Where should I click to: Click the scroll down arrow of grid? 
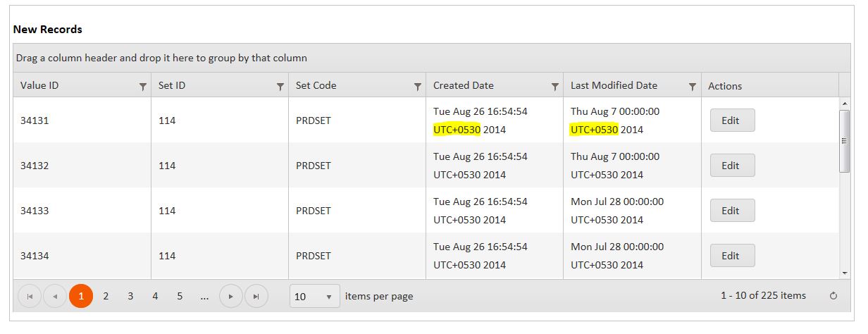coord(845,273)
